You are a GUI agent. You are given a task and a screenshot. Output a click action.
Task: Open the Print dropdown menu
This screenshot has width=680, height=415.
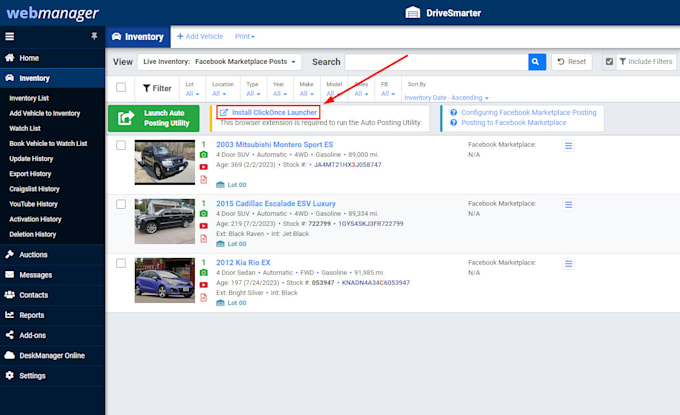point(245,36)
